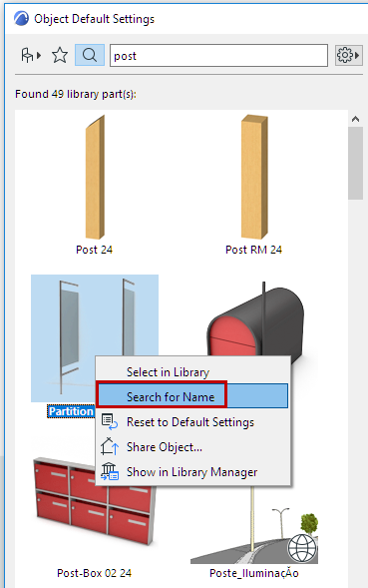Click the globe icon on street lamp thumbnail

click(x=302, y=548)
